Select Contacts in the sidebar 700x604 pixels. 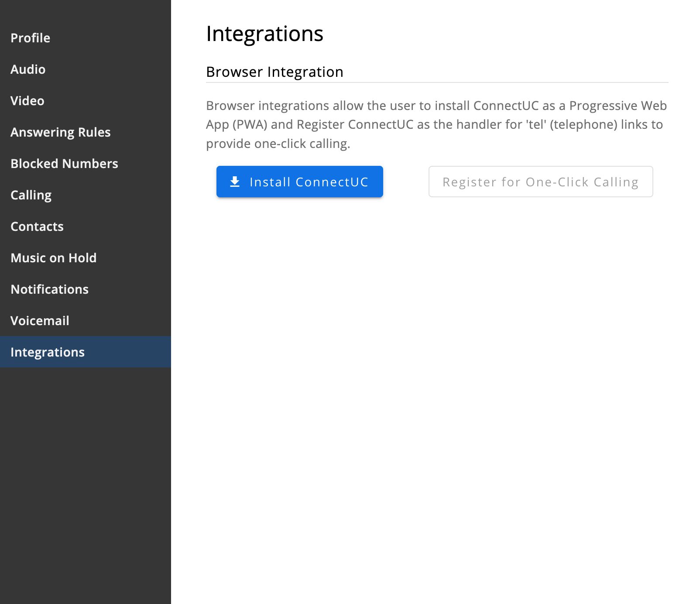pyautogui.click(x=37, y=226)
